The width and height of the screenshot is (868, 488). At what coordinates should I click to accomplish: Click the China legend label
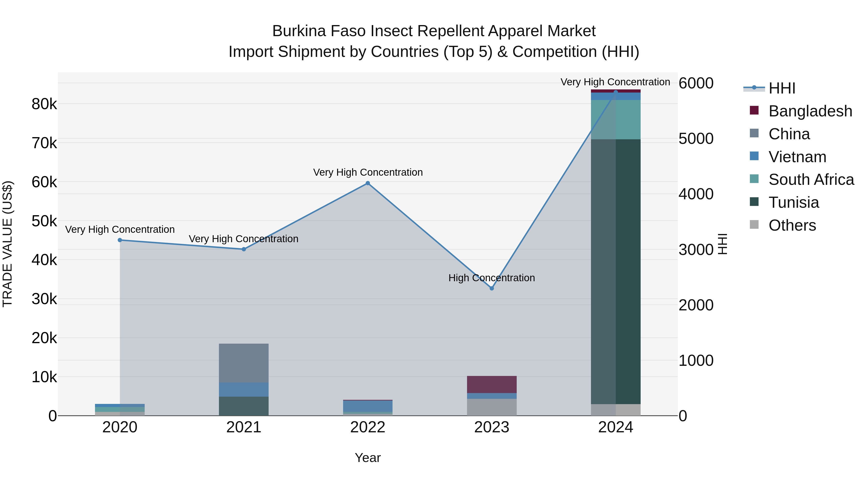pos(789,134)
